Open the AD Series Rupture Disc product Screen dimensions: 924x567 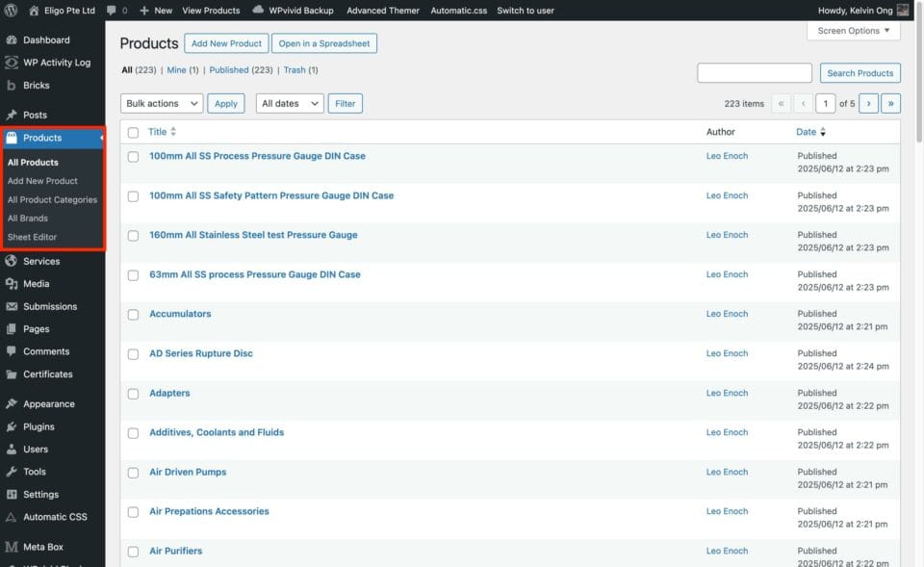(200, 353)
